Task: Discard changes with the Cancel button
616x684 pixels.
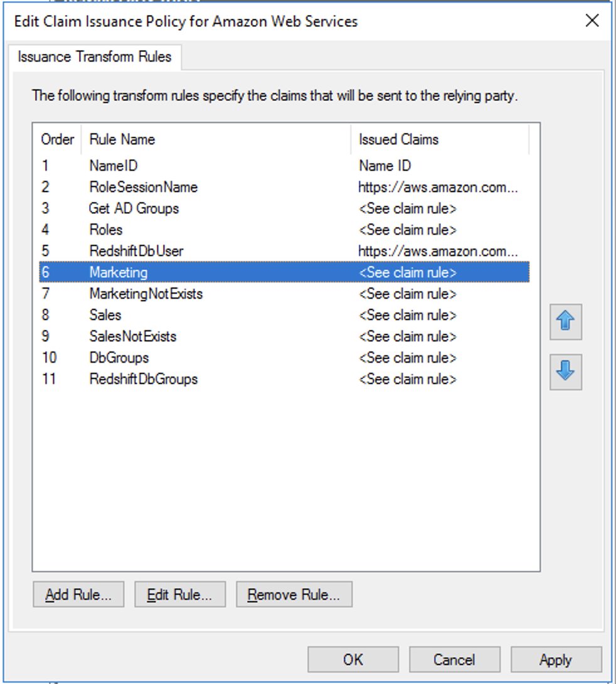Action: [x=455, y=660]
